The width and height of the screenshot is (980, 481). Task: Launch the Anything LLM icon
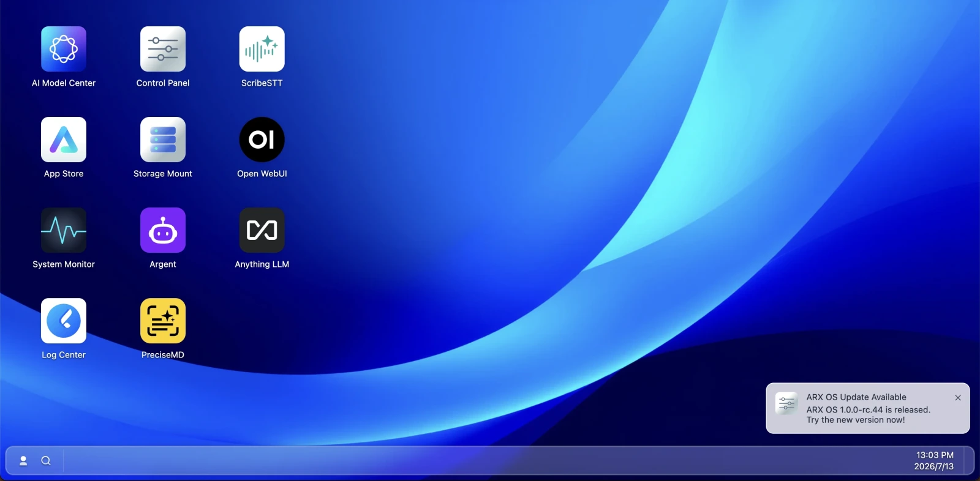262,230
